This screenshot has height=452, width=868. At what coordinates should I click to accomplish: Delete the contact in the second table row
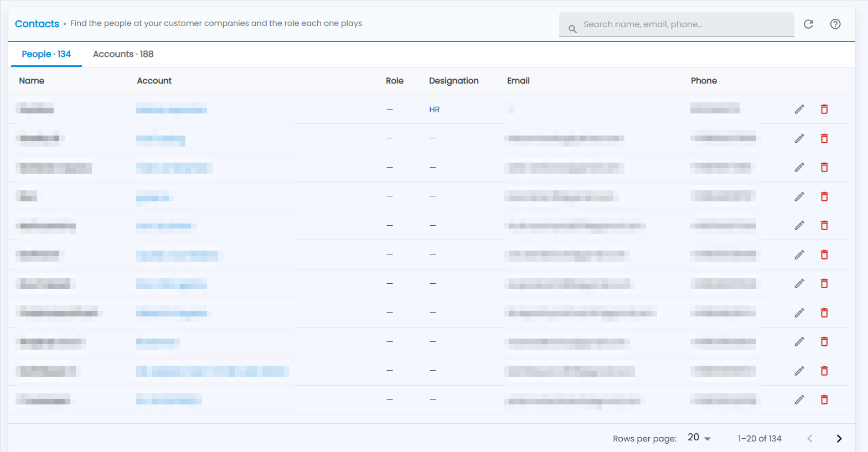pos(824,138)
